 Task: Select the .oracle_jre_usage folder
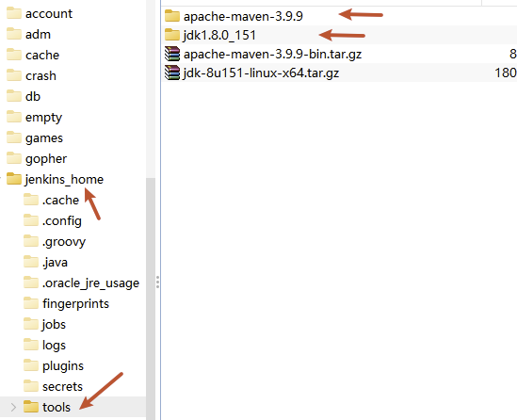pos(81,283)
